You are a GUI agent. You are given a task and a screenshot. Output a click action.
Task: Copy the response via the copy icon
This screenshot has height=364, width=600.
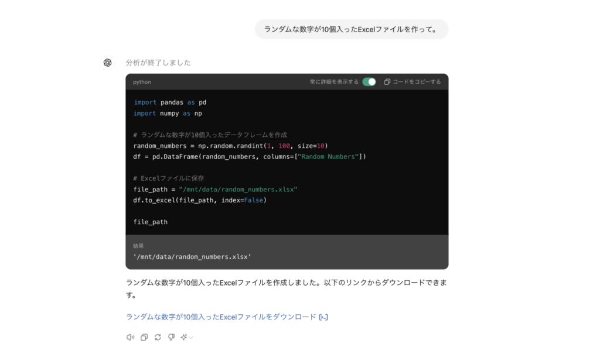click(x=144, y=337)
